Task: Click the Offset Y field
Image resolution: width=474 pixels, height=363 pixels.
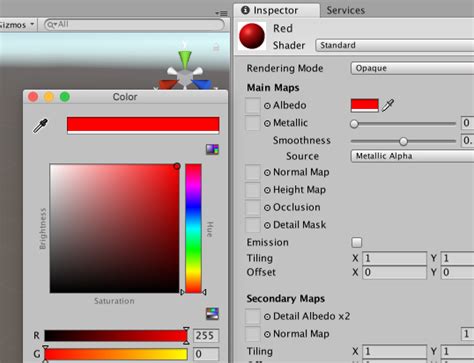Action: pos(457,272)
